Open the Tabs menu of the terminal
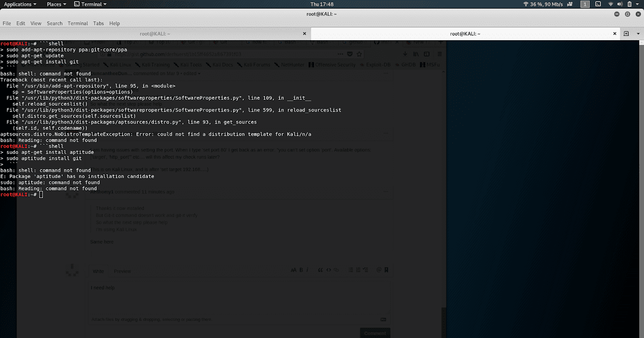 98,24
